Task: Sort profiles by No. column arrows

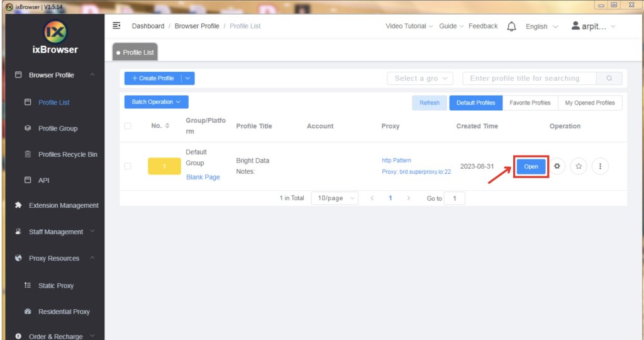Action: 167,126
